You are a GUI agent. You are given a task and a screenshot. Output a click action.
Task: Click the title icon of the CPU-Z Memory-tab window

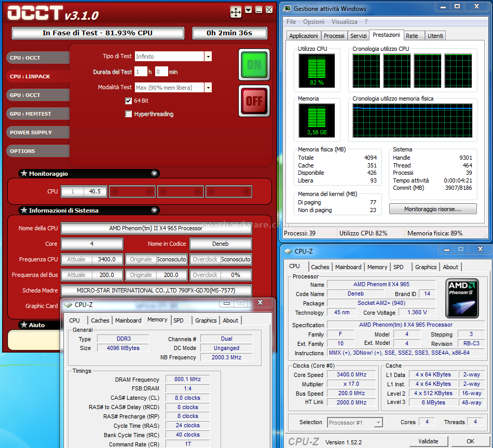[x=68, y=305]
